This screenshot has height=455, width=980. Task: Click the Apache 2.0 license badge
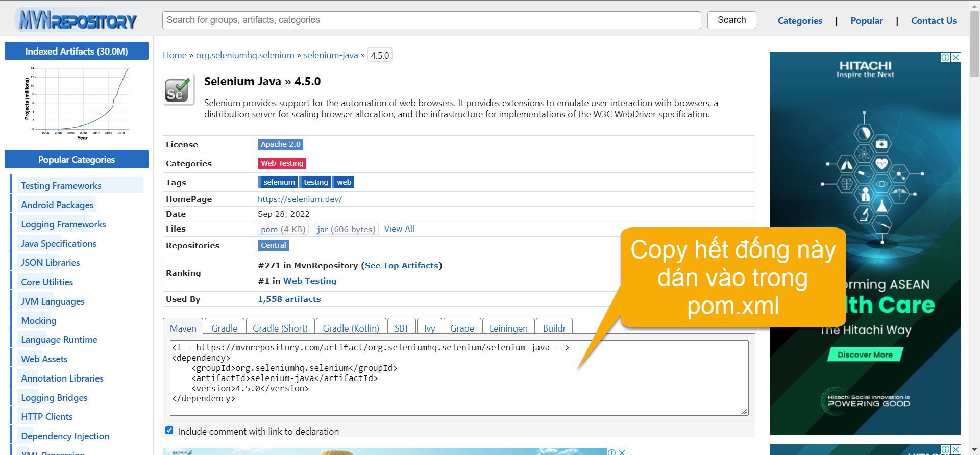pos(281,144)
